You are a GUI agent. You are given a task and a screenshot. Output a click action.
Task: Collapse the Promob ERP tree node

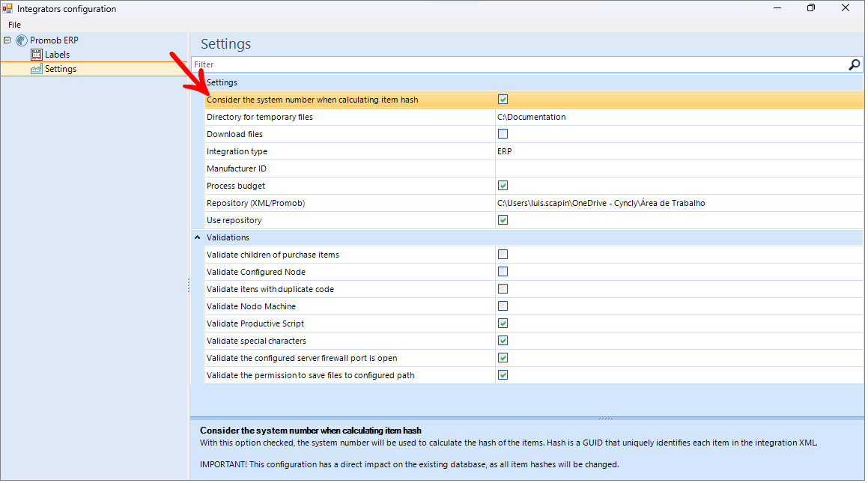7,40
